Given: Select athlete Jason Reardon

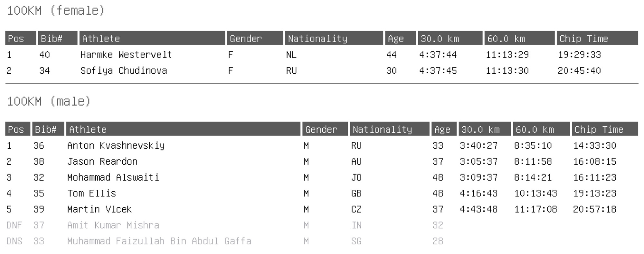Looking at the screenshot, I should pos(102,161).
